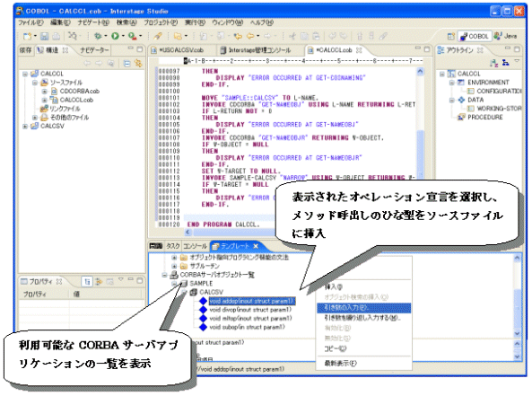Open the ナビゲート menu

(x=93, y=22)
